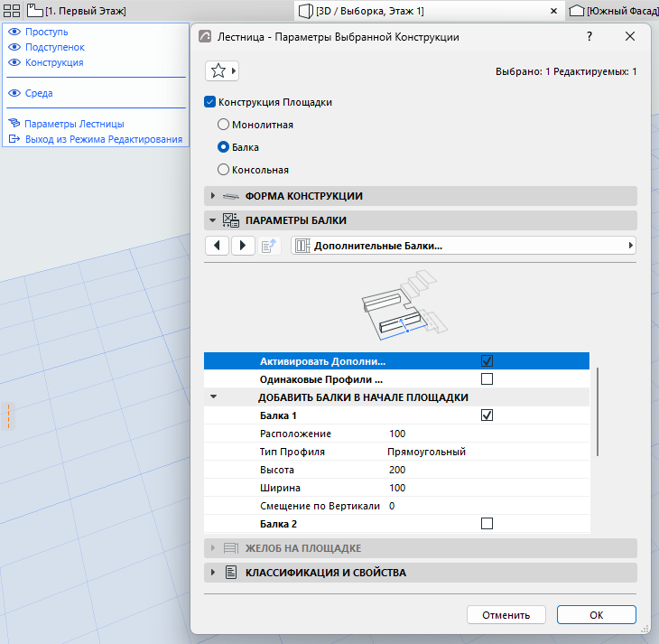Open the help question mark in dialog
The image size is (659, 644).
click(x=589, y=37)
